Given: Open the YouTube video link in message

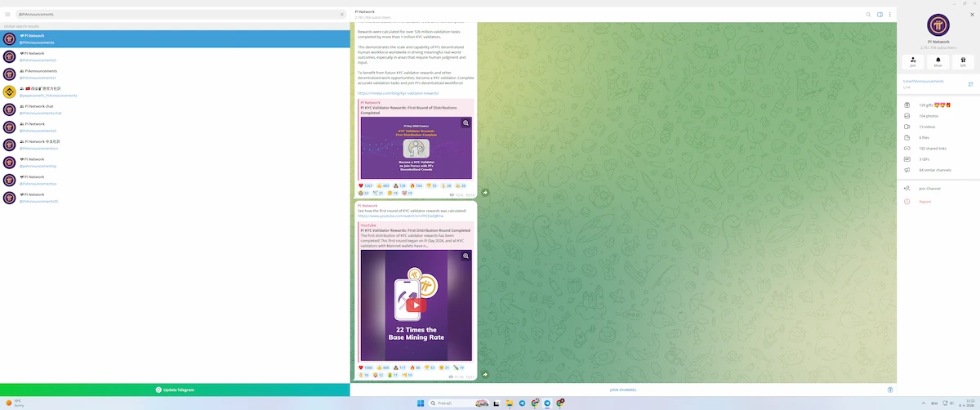Looking at the screenshot, I should pyautogui.click(x=400, y=216).
